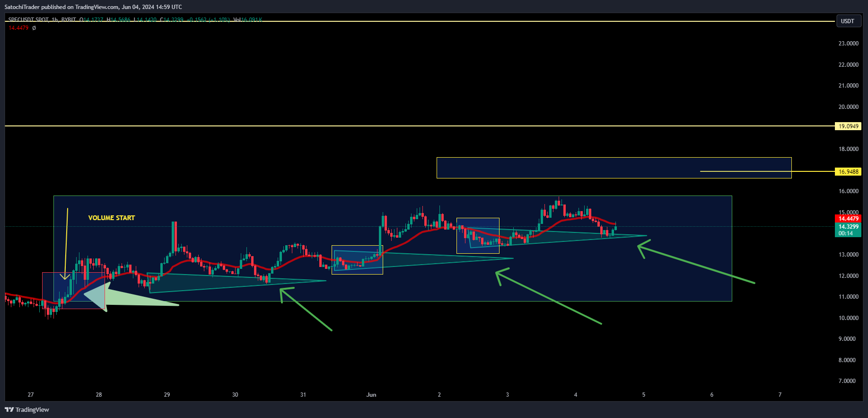
Task: Click the SatochiTrader published header text
Action: tap(93, 7)
